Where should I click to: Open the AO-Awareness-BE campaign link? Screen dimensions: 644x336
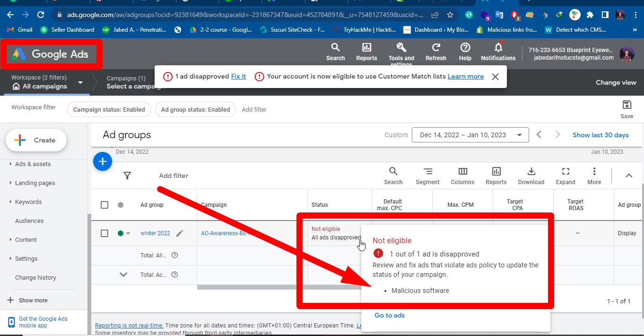click(x=225, y=233)
